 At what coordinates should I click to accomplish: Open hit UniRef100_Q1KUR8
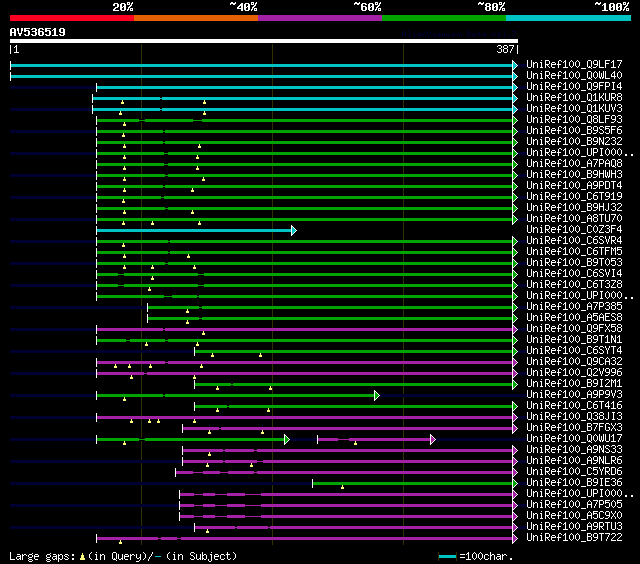pyautogui.click(x=574, y=98)
